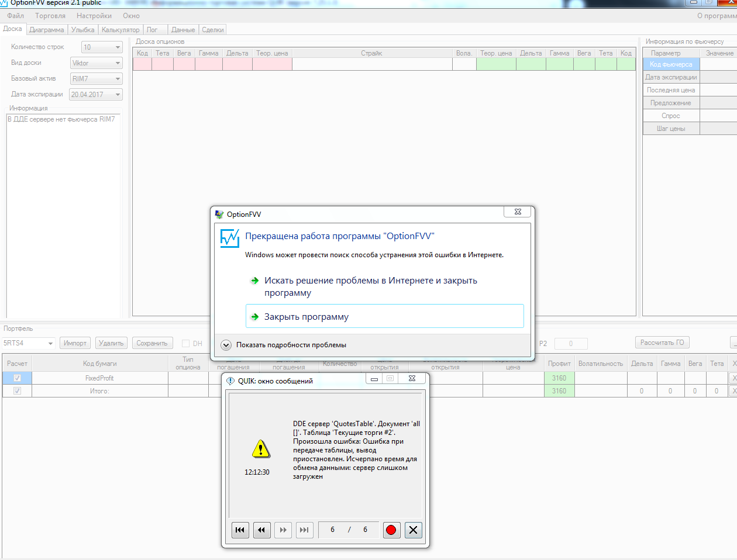The height and width of the screenshot is (560, 737).
Task: Open the Окно menu
Action: (x=131, y=16)
